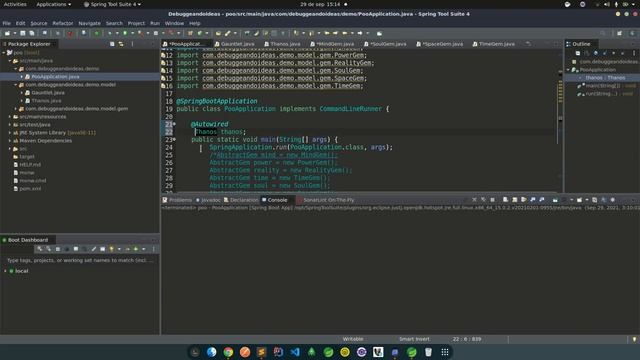The image size is (640, 360).
Task: Collapse PooApplication class node in Outline
Action: pos(568,70)
